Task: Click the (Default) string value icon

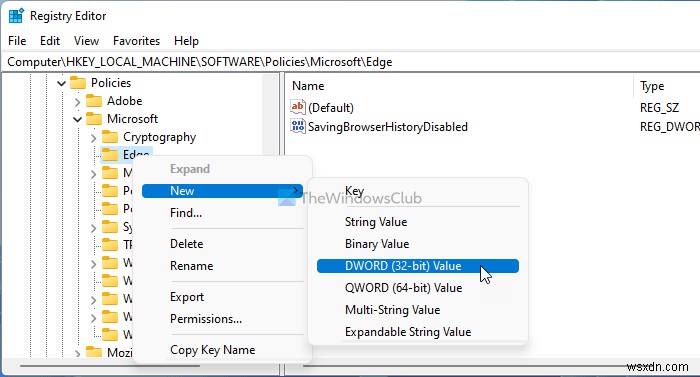Action: (298, 107)
